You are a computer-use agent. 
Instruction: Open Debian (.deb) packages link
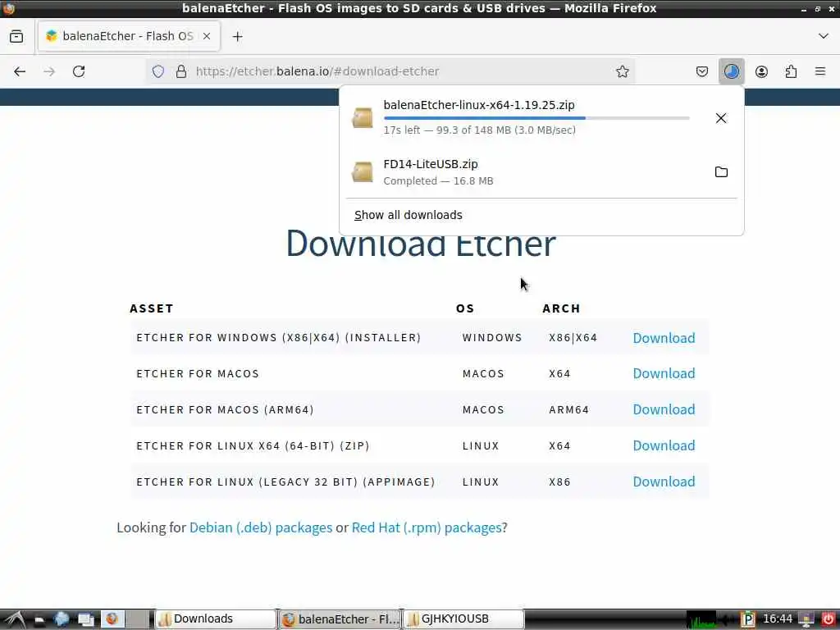coord(261,527)
